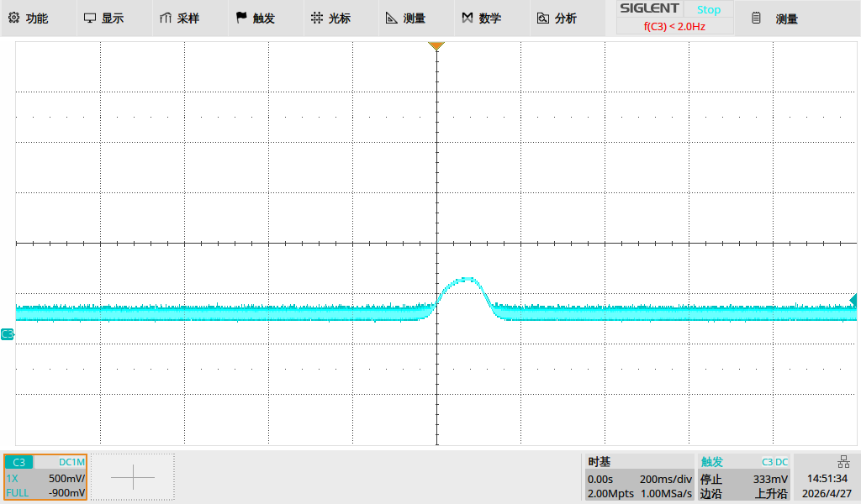The image size is (861, 504).
Task: Click the 200ms/div timebase value
Action: click(666, 479)
